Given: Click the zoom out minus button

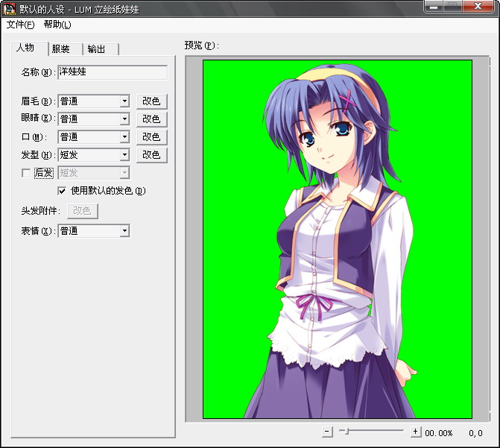Looking at the screenshot, I should pyautogui.click(x=327, y=432).
